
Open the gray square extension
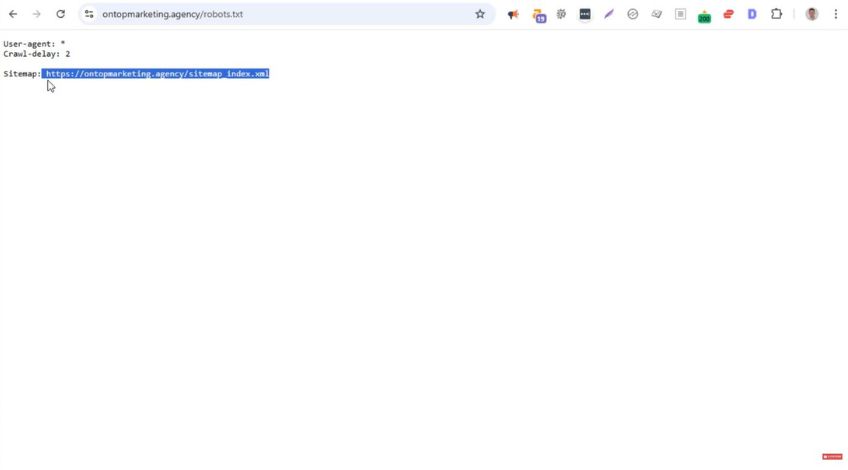[x=680, y=14]
